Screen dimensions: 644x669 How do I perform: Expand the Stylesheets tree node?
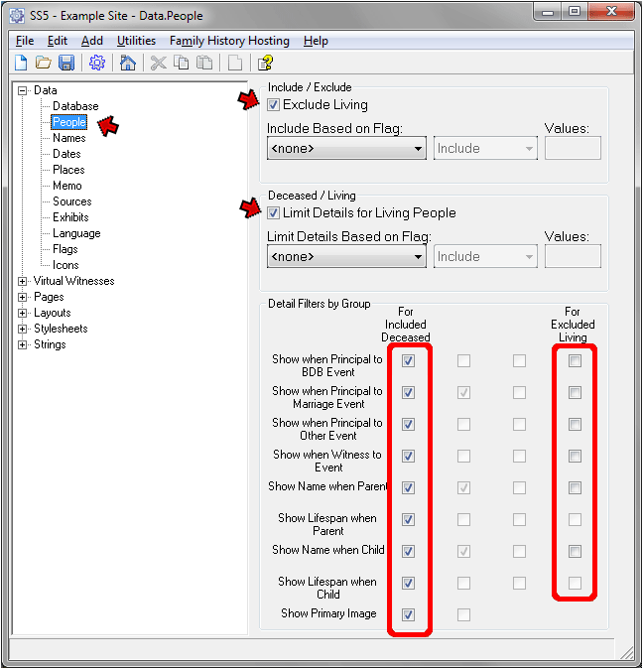click(x=23, y=329)
